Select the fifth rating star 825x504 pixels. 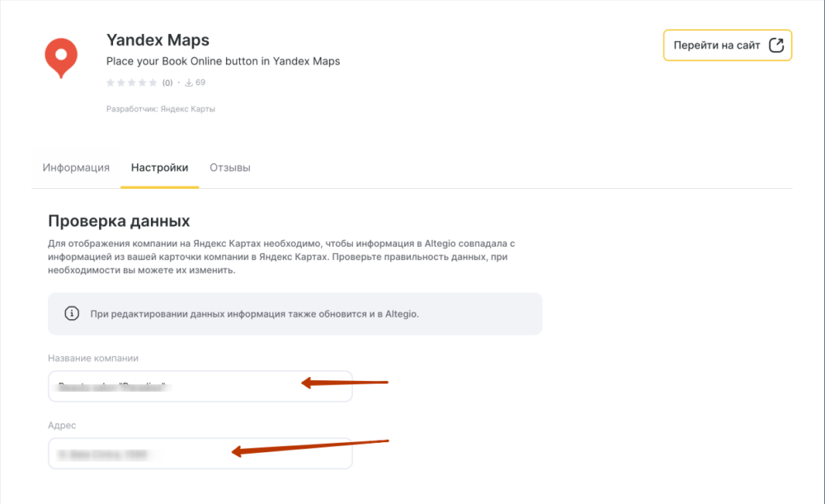tap(153, 82)
